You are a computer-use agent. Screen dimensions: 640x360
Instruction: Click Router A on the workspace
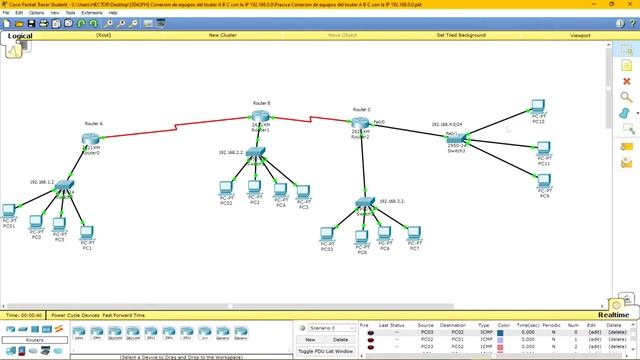91,139
